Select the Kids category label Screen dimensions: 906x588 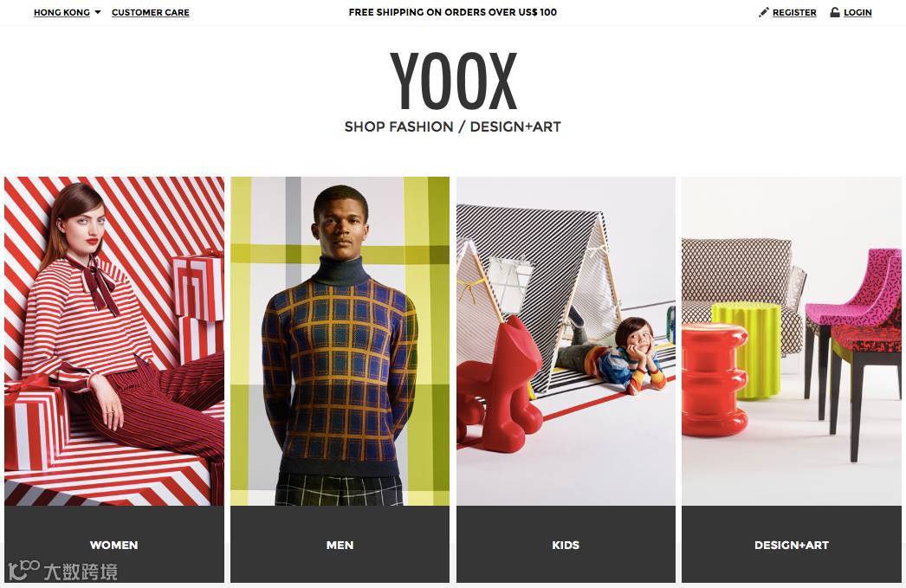(x=566, y=545)
